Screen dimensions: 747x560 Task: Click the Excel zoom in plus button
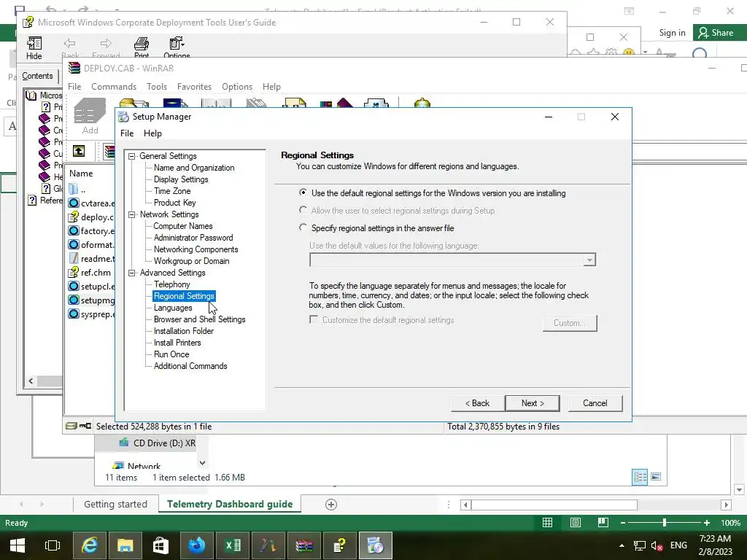[706, 523]
